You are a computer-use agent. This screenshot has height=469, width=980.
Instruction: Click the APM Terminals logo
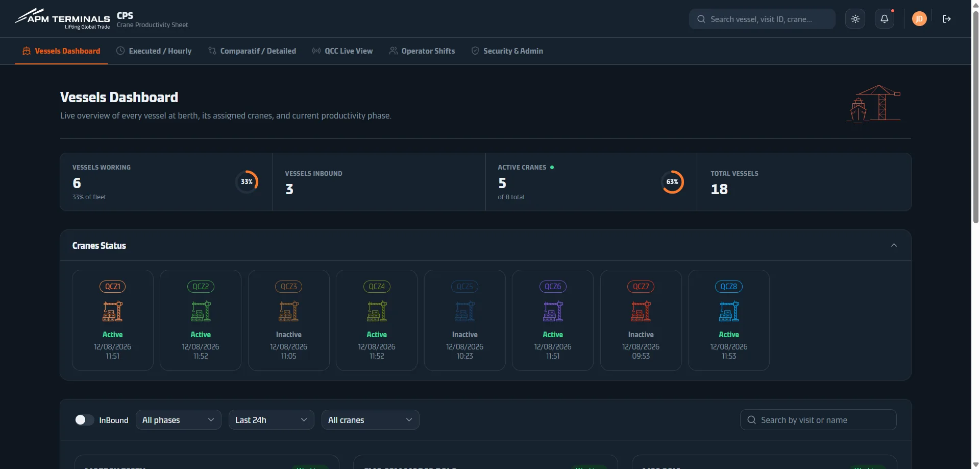tap(62, 19)
